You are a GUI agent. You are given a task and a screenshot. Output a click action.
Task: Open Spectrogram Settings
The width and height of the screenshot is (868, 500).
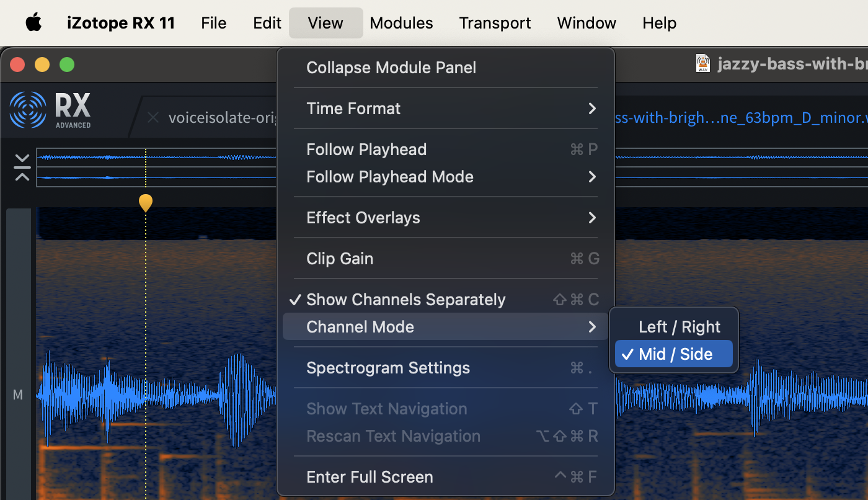pyautogui.click(x=388, y=368)
